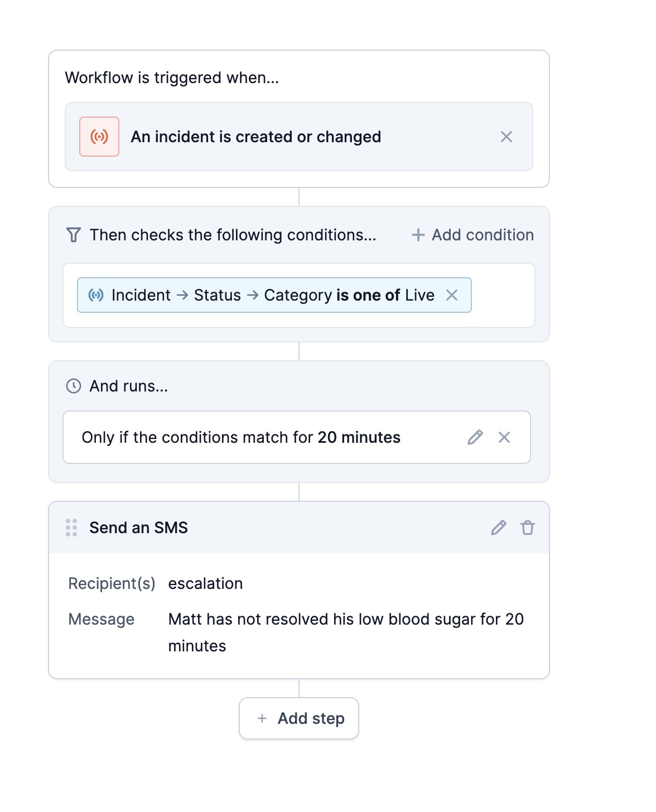Edit the Send an SMS step
656x812 pixels.
pos(499,528)
